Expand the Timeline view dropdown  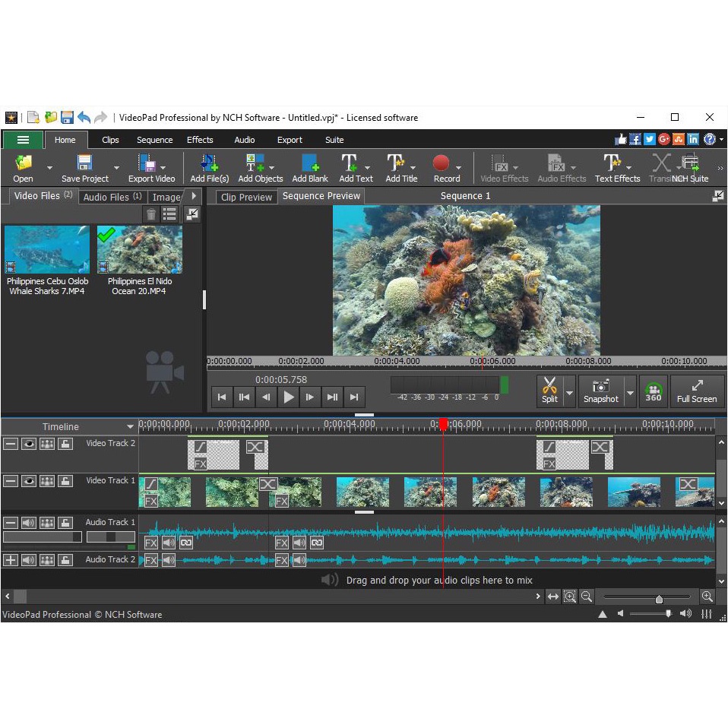coord(130,427)
